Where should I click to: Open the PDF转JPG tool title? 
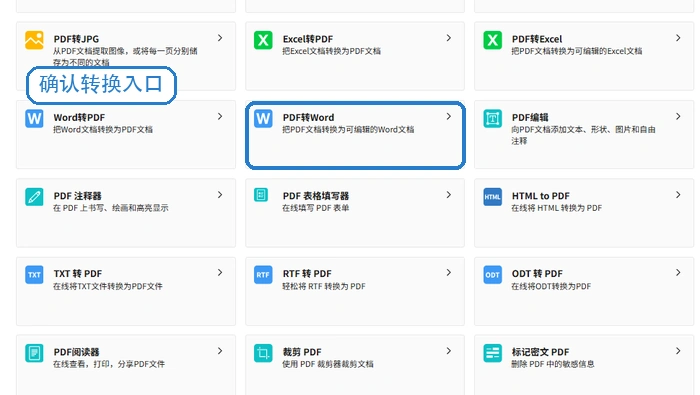76,39
